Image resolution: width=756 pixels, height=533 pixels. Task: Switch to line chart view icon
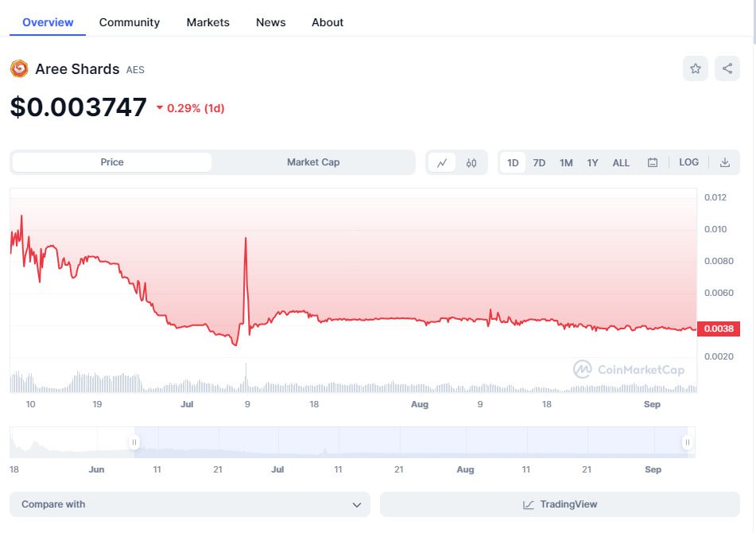(442, 162)
